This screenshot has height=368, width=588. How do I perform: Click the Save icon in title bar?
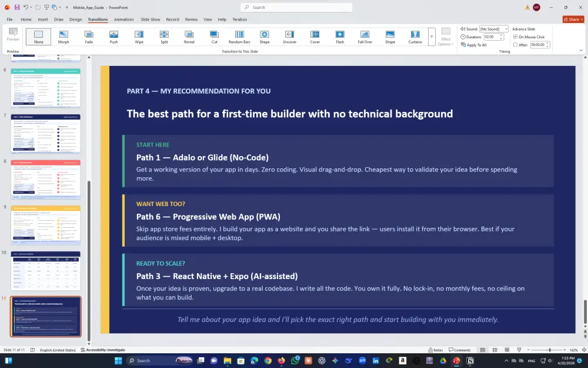tap(17, 7)
